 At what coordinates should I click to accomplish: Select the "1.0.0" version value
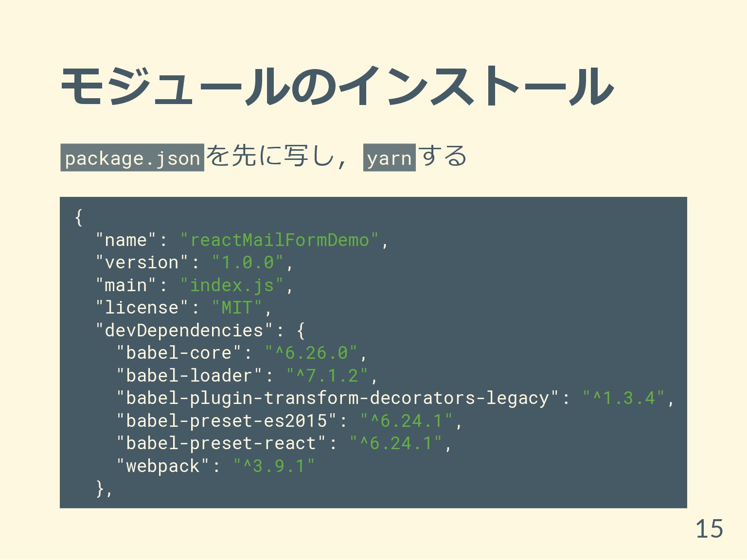(248, 262)
